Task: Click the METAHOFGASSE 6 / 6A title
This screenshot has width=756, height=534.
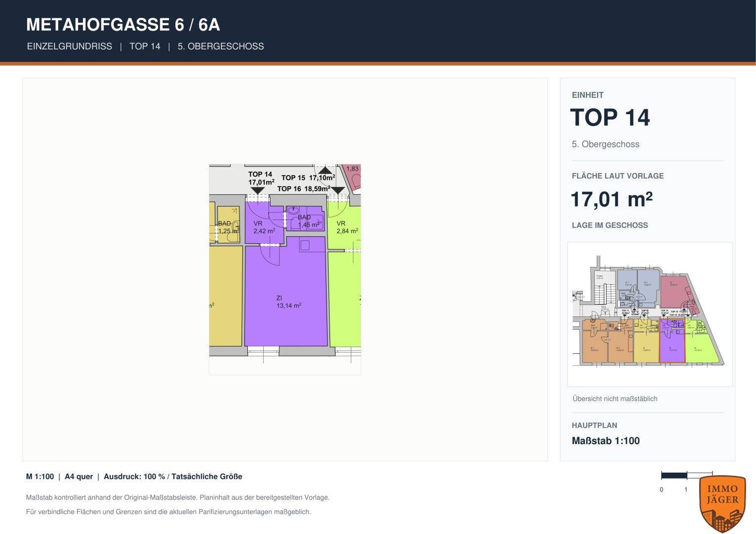Action: 123,25
